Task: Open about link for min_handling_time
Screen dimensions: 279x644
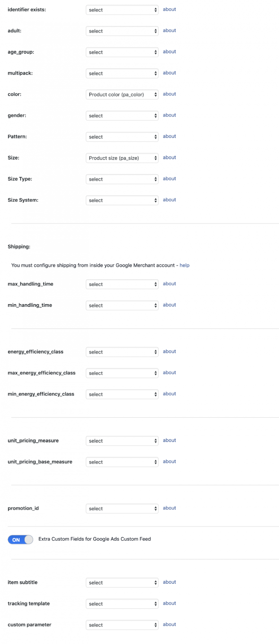Action: 169,305
